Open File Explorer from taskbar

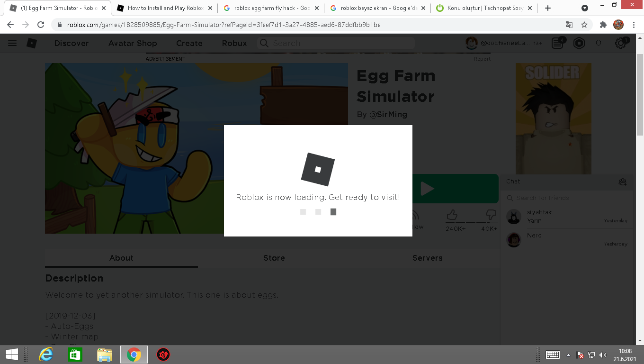coord(105,355)
